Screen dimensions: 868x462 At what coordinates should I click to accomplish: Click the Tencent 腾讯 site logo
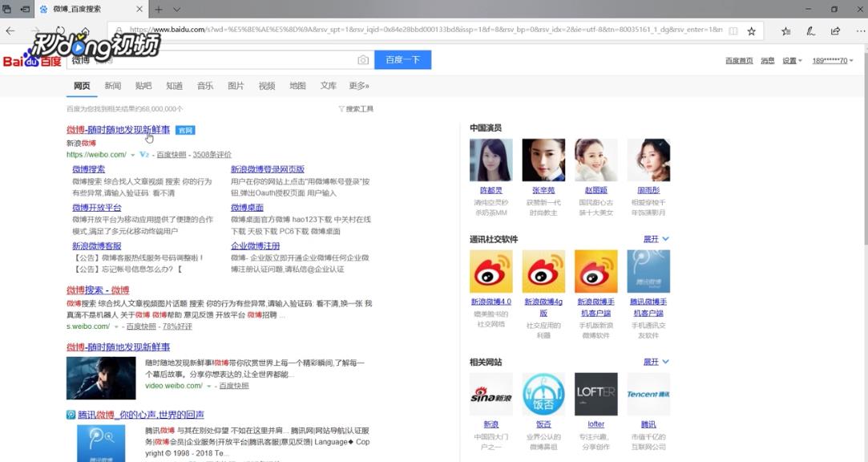point(648,395)
